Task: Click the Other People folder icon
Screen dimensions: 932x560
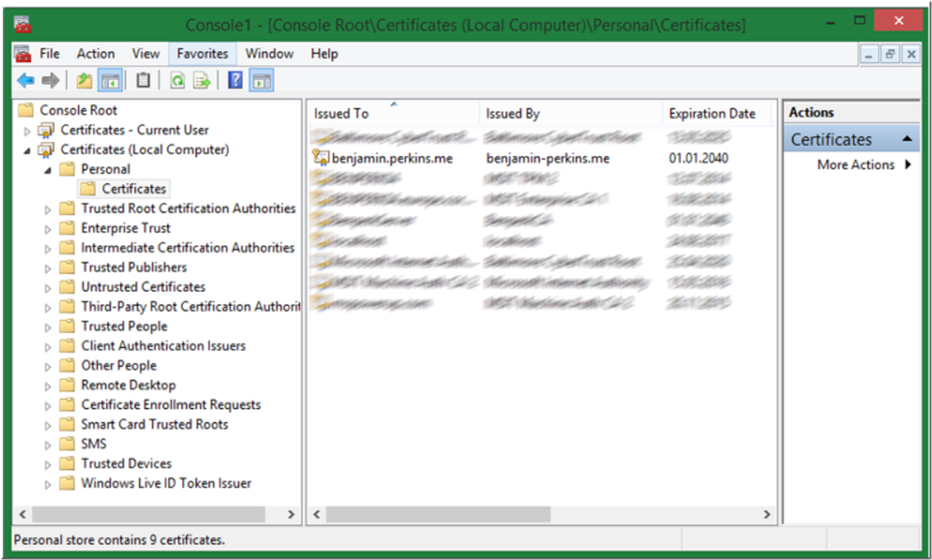Action: click(68, 365)
